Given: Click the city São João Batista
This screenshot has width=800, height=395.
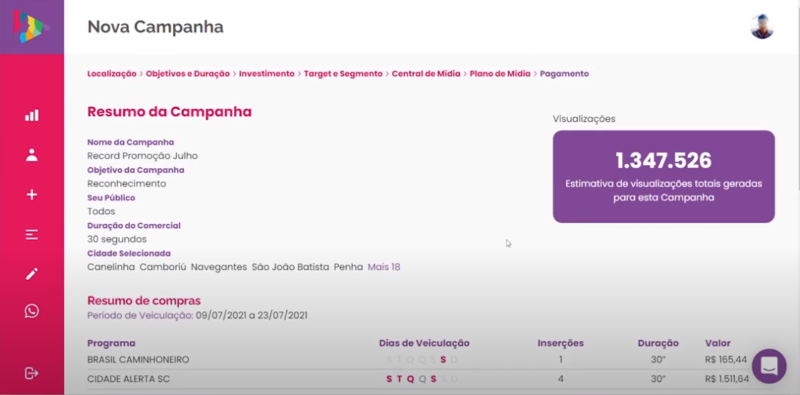Looking at the screenshot, I should pos(290,267).
